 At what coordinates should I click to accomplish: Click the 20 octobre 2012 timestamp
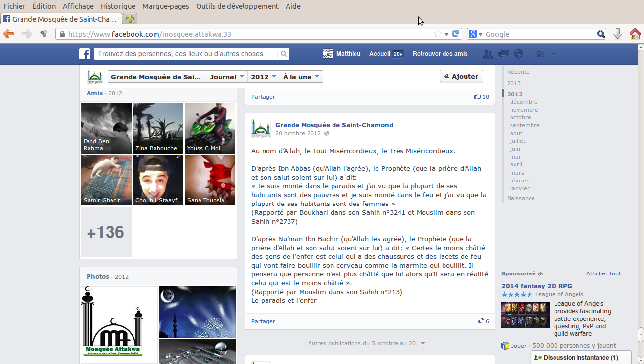tap(298, 133)
